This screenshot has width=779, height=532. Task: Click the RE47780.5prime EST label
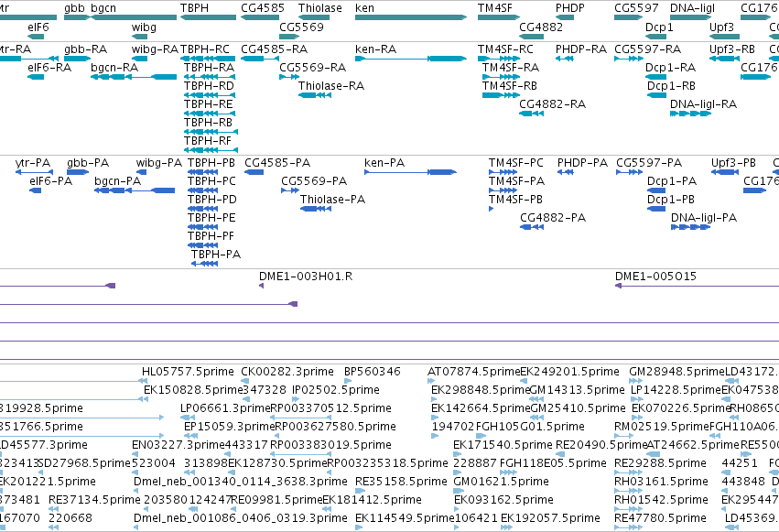660,518
